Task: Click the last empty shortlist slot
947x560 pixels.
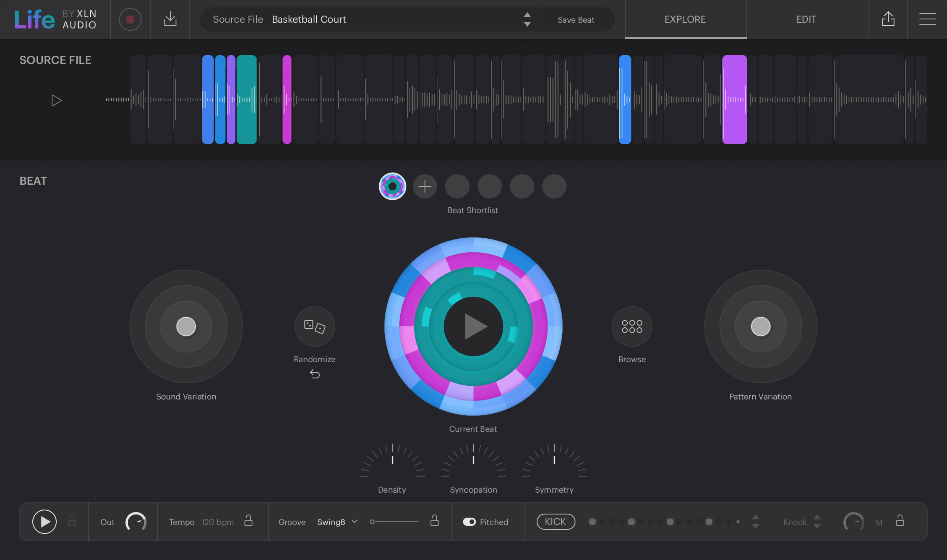Action: click(554, 186)
